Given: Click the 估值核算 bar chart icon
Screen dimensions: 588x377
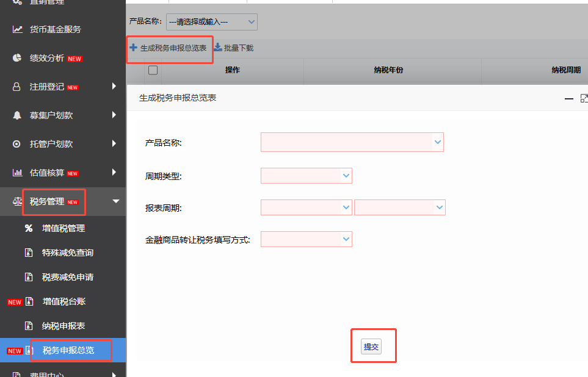Looking at the screenshot, I should (17, 173).
